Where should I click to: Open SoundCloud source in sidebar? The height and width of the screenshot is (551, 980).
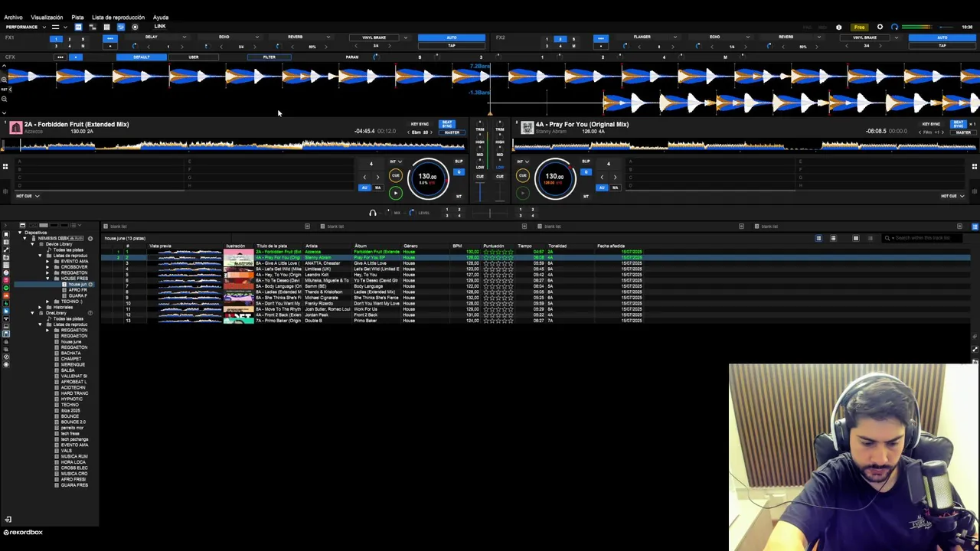click(x=7, y=296)
